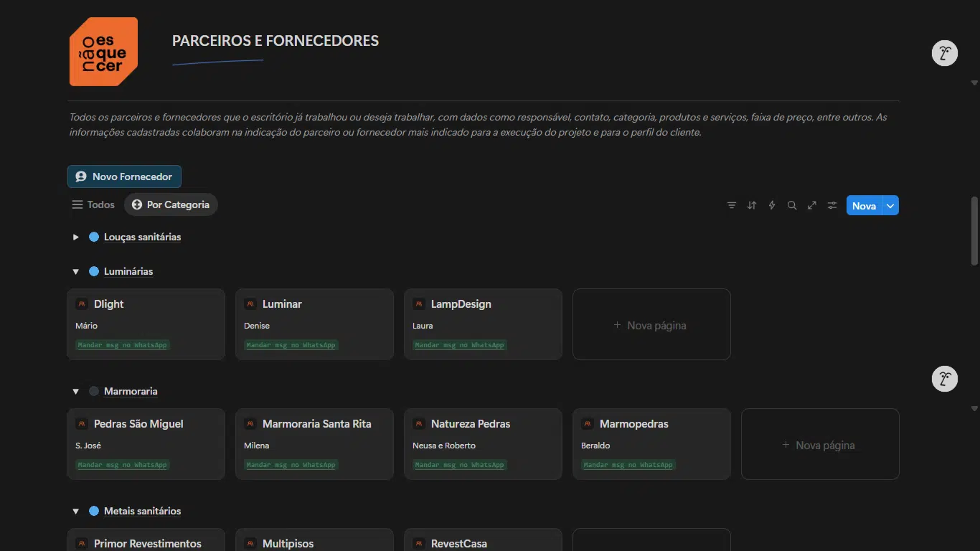Click the sort arrows icon

pyautogui.click(x=752, y=205)
